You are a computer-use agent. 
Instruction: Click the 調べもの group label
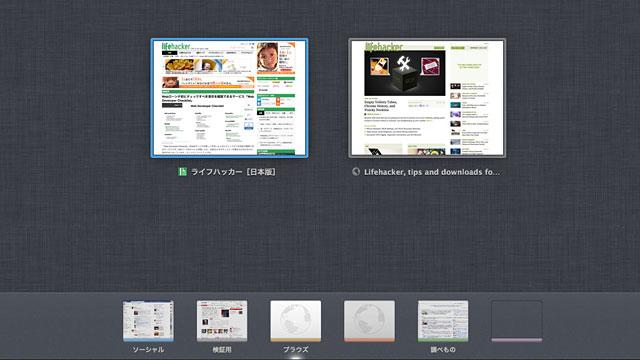(x=443, y=349)
